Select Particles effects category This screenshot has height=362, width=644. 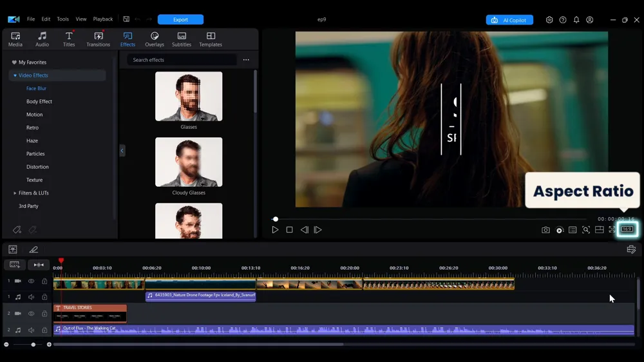[x=35, y=154]
